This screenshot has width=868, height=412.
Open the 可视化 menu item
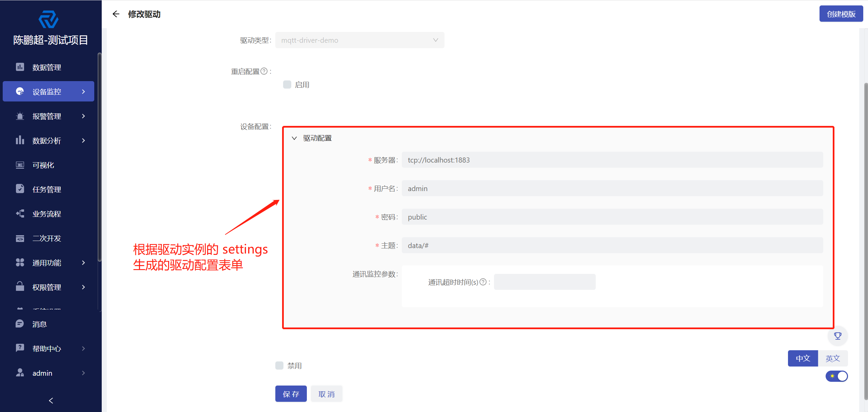(x=48, y=165)
